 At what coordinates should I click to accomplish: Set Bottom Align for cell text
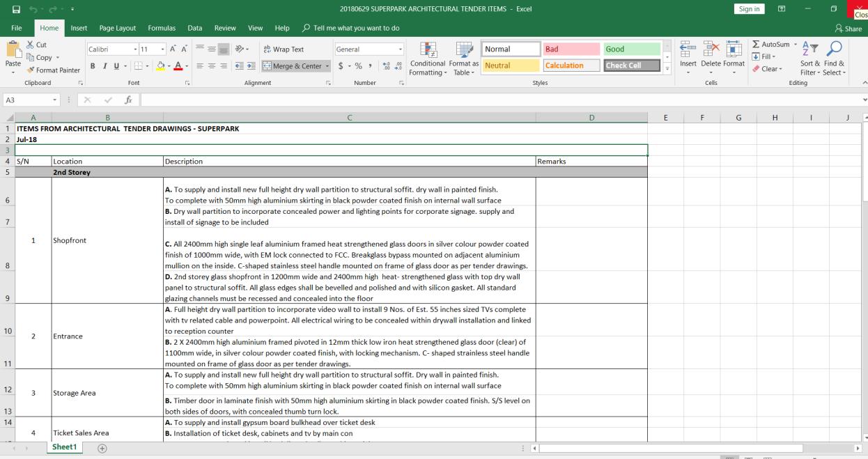(x=225, y=49)
